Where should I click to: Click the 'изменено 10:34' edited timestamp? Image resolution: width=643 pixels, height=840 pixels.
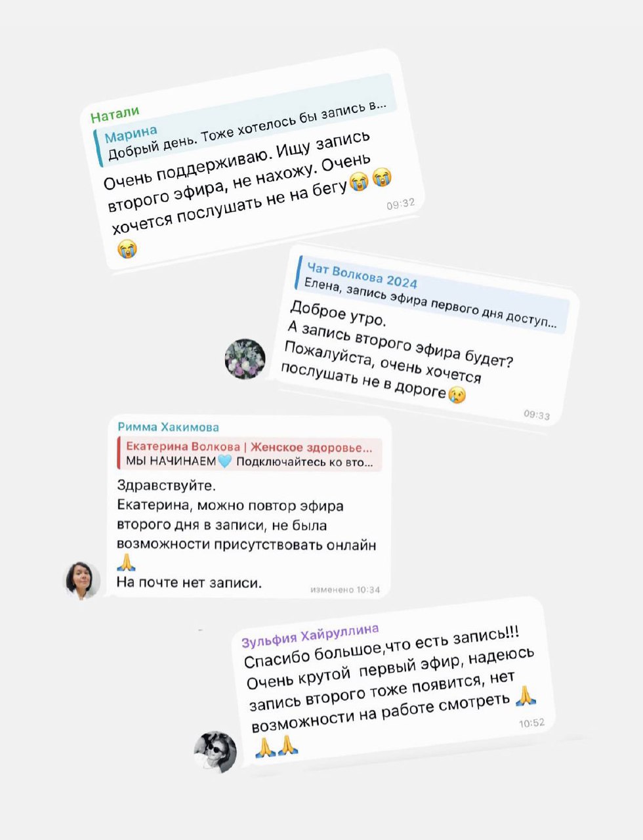pos(345,589)
